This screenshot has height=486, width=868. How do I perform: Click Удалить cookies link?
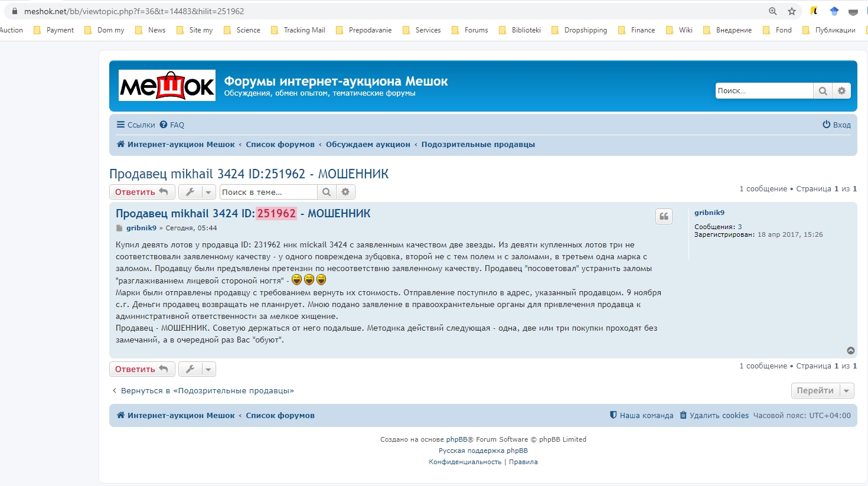714,416
